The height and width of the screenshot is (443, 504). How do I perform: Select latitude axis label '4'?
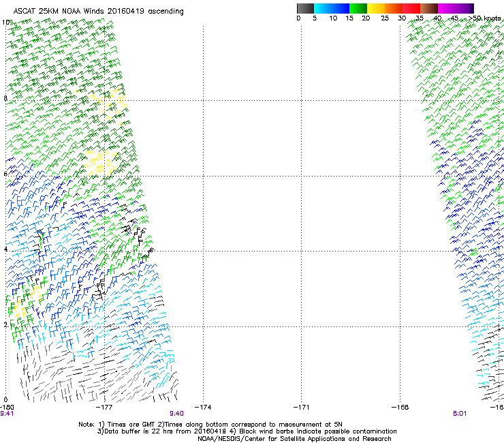click(5, 249)
